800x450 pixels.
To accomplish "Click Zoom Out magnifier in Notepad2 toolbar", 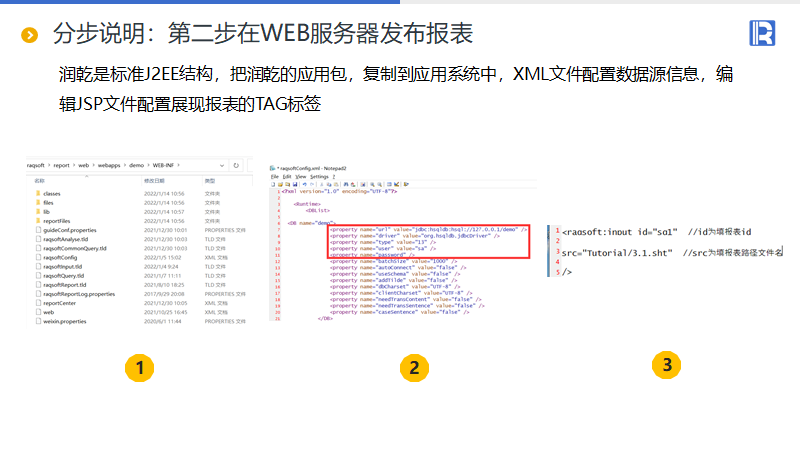I will pos(380,184).
